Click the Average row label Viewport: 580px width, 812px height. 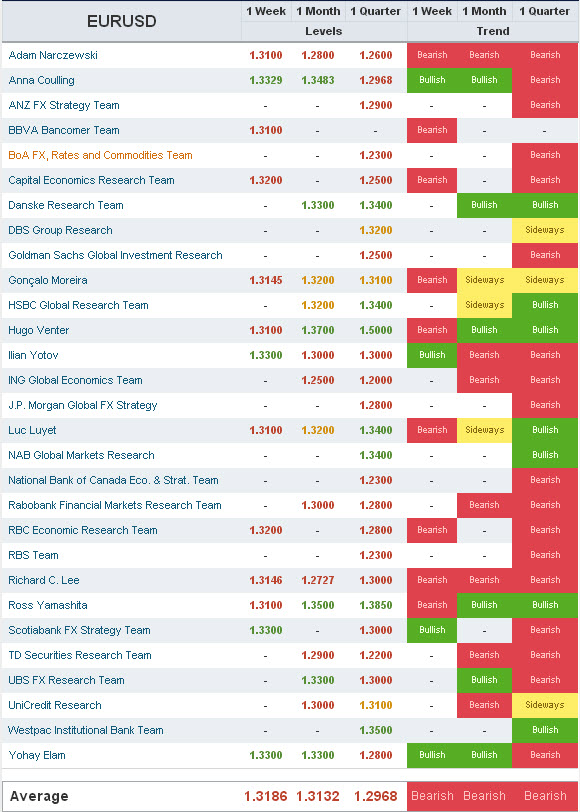pos(39,796)
